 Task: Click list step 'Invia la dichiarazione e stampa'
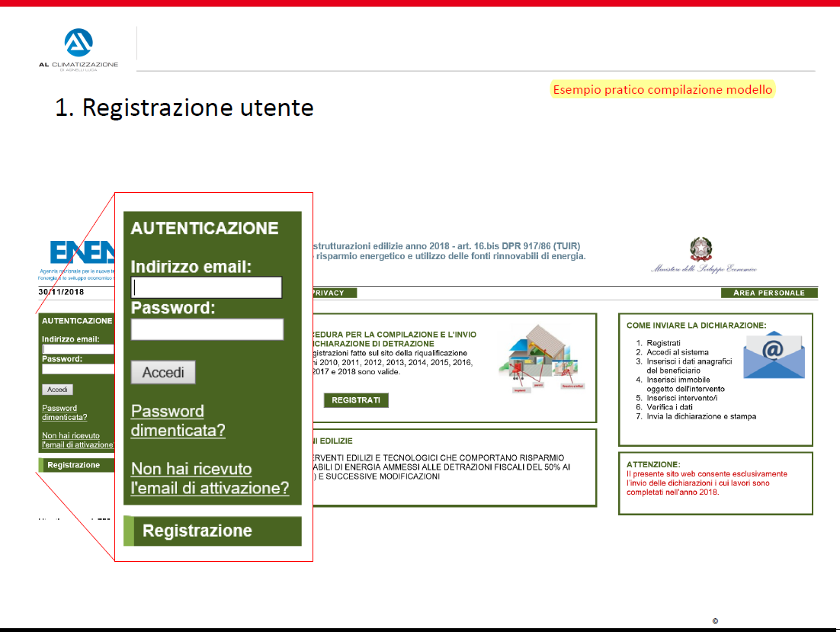pyautogui.click(x=701, y=416)
